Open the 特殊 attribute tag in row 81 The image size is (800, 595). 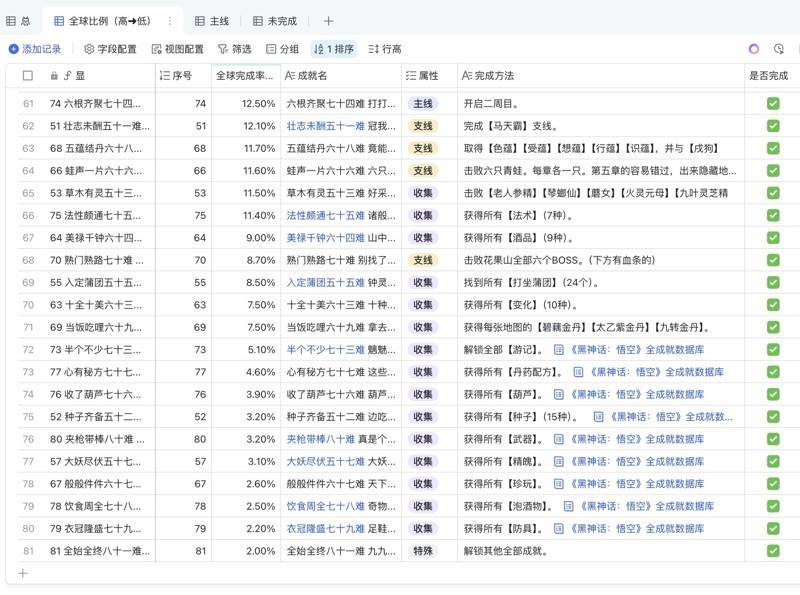point(423,551)
